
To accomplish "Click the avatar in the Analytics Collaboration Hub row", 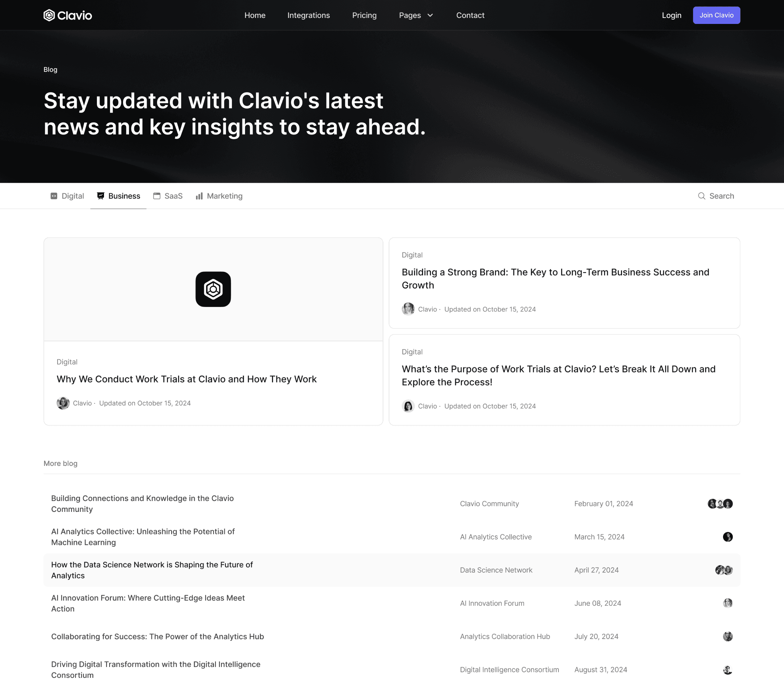I will [728, 637].
